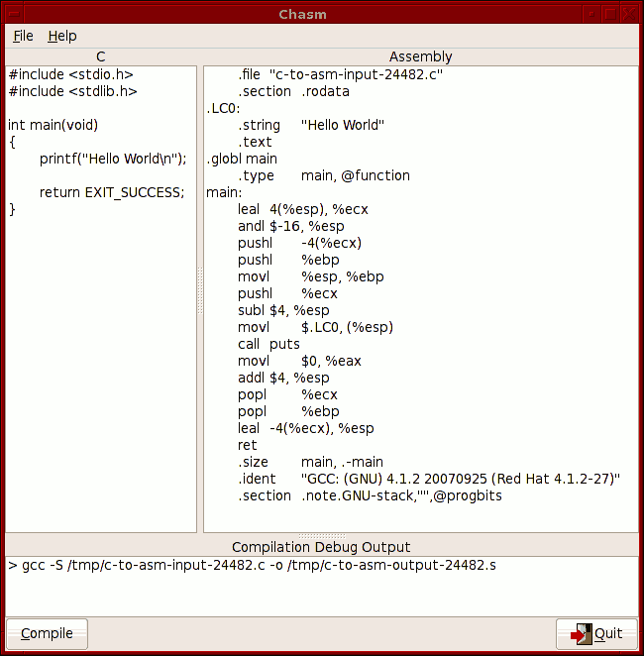Click the '#include <stdlib.h>' line
The width and height of the screenshot is (644, 656).
click(72, 91)
